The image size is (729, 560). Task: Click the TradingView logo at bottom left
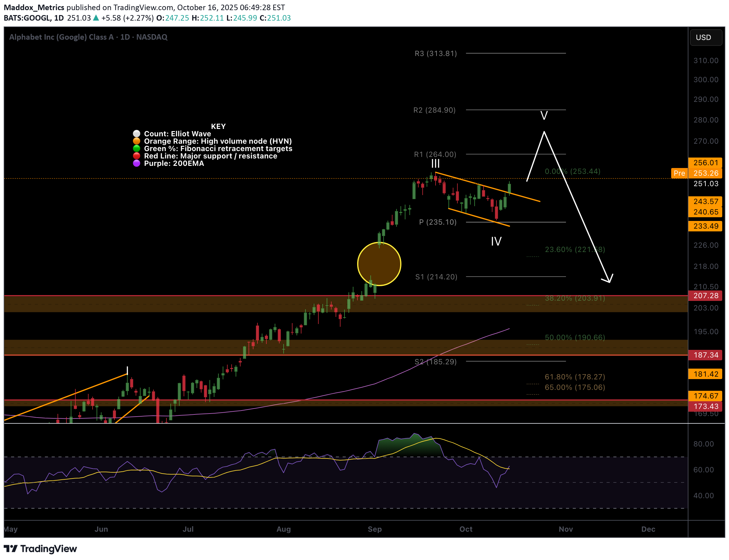[x=40, y=548]
